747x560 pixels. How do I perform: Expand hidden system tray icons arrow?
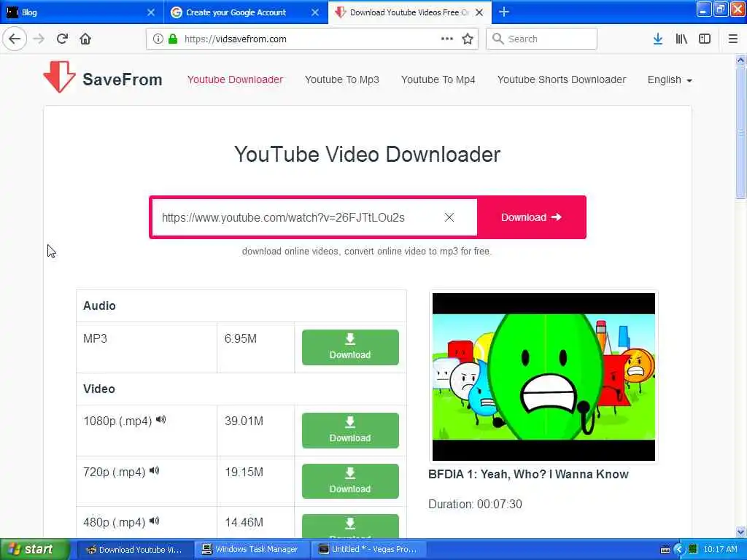point(679,550)
